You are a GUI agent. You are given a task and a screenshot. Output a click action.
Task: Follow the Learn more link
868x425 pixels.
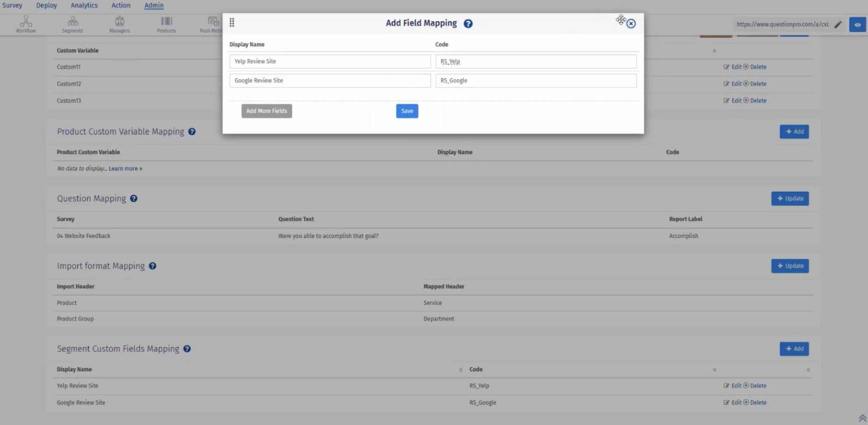pos(125,169)
